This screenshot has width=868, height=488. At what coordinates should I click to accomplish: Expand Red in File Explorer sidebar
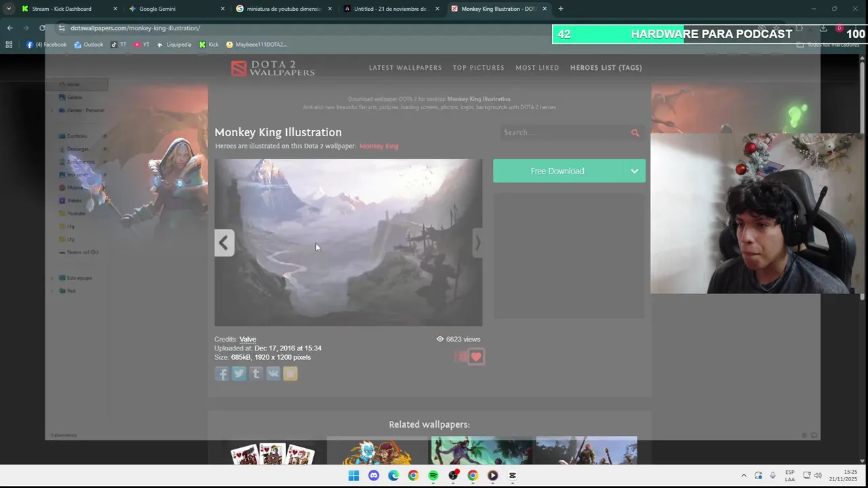(52, 291)
